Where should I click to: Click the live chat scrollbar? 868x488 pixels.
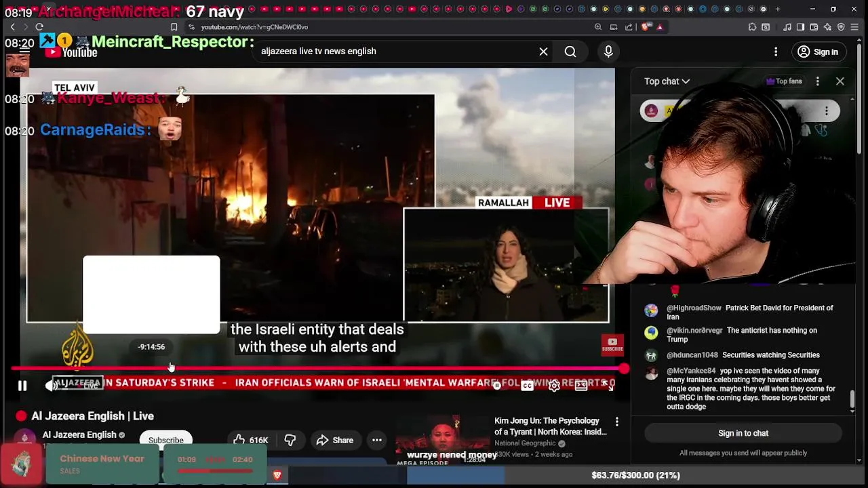coord(853,400)
